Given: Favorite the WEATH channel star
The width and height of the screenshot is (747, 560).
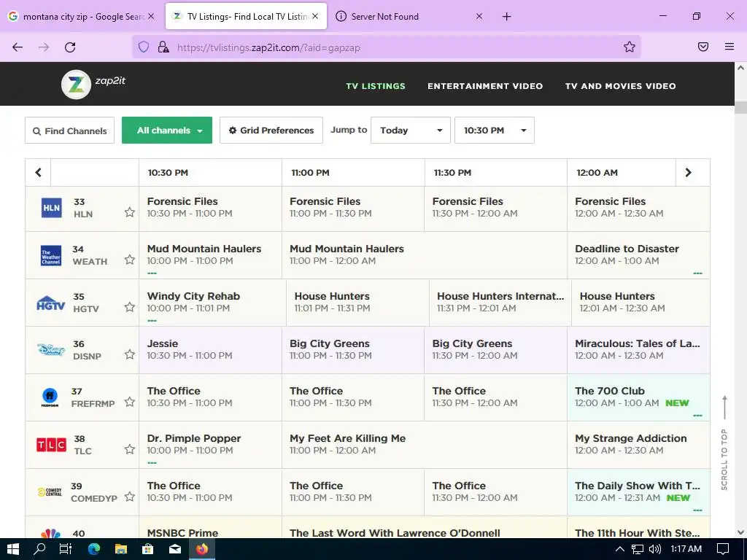Looking at the screenshot, I should (x=130, y=260).
